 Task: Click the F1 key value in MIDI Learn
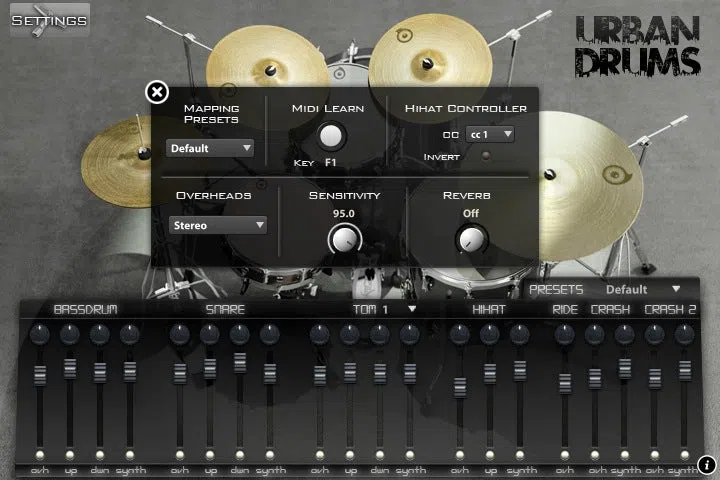point(331,163)
